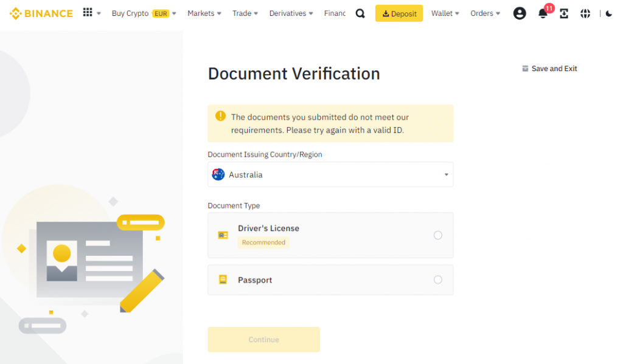This screenshot has height=364, width=623.
Task: Open the Markets menu
Action: (x=204, y=13)
